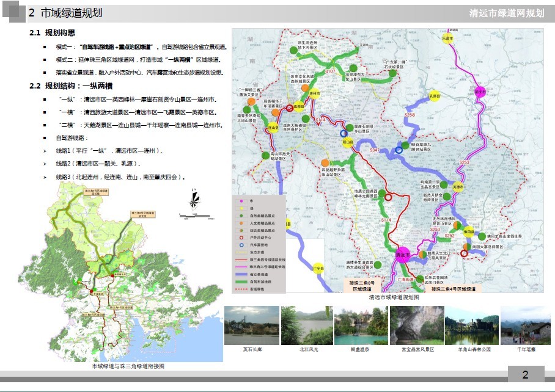
Task: Click the 市域绿道规划 section heading
Action: pyautogui.click(x=72, y=13)
